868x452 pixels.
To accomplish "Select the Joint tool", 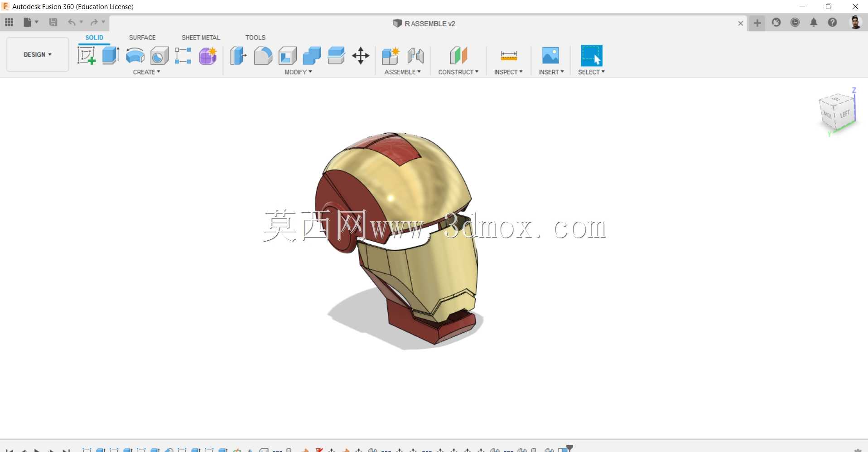I will (415, 56).
